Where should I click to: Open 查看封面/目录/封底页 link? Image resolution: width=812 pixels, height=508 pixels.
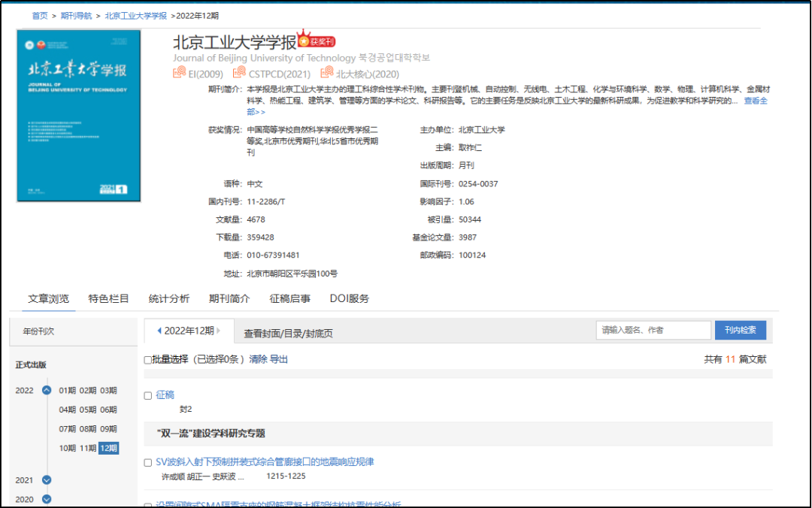pos(289,334)
